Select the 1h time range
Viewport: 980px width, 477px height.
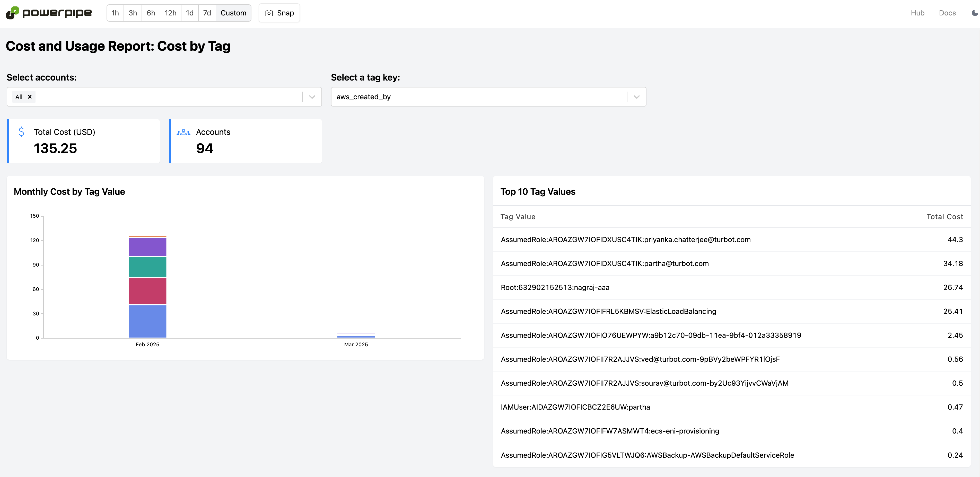tap(115, 13)
